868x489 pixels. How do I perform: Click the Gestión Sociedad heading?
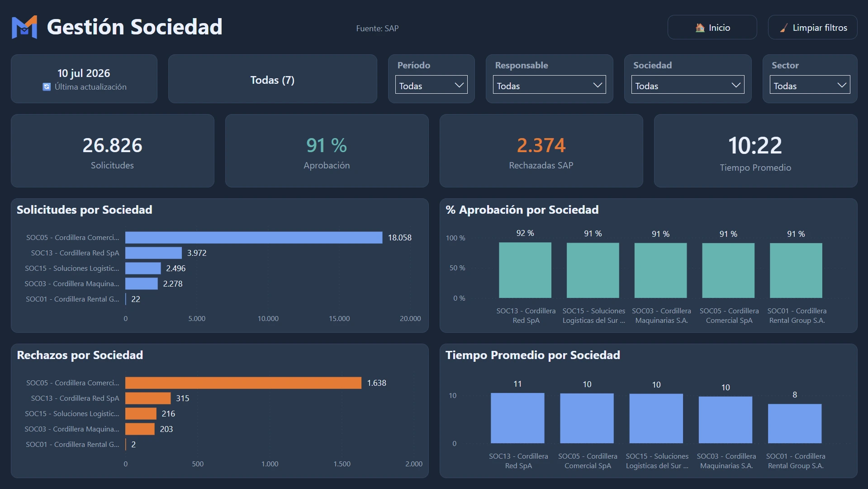point(135,27)
